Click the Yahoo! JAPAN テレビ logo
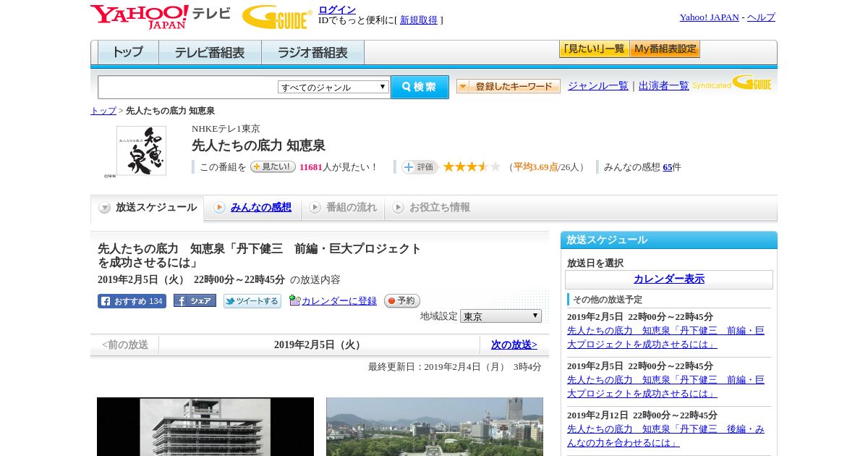The width and height of the screenshot is (868, 456). (x=161, y=17)
